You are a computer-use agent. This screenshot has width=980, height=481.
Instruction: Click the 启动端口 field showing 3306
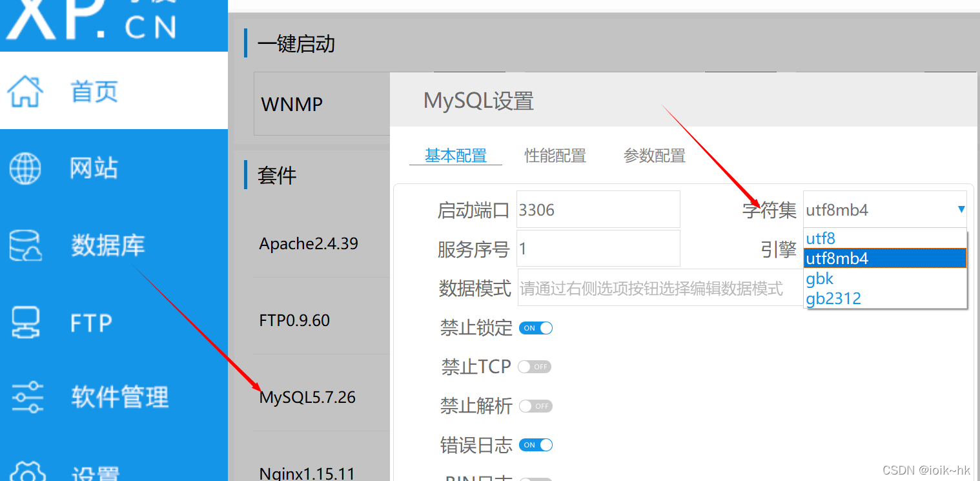click(598, 209)
